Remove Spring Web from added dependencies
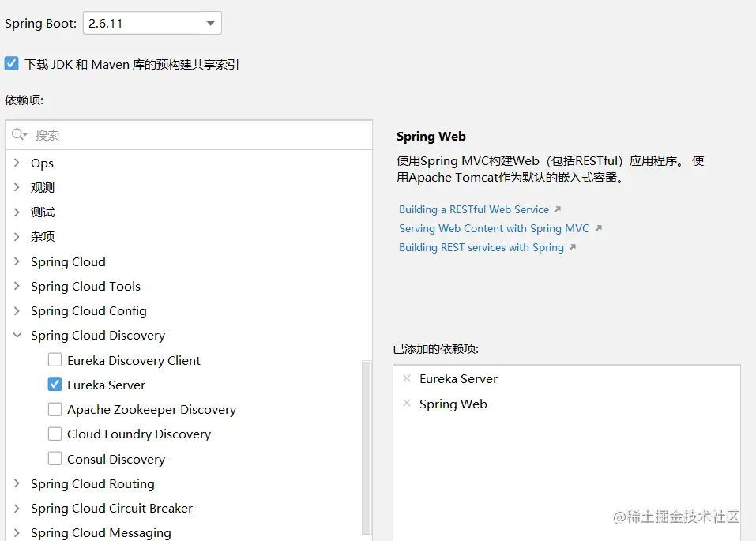The width and height of the screenshot is (756, 541). click(x=407, y=403)
